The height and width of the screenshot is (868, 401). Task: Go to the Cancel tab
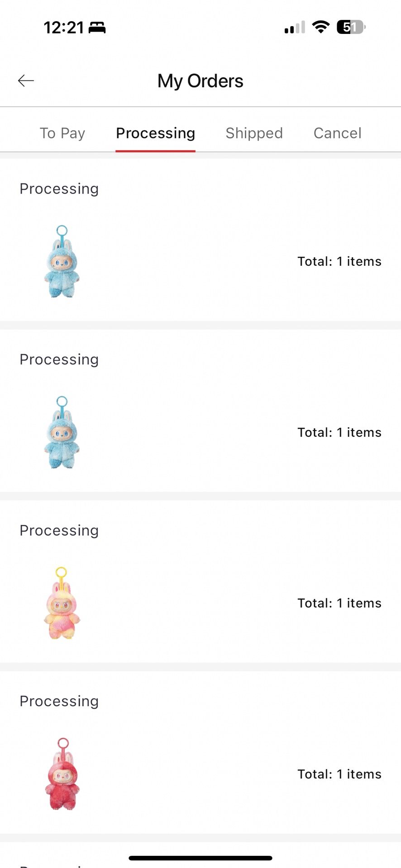337,133
